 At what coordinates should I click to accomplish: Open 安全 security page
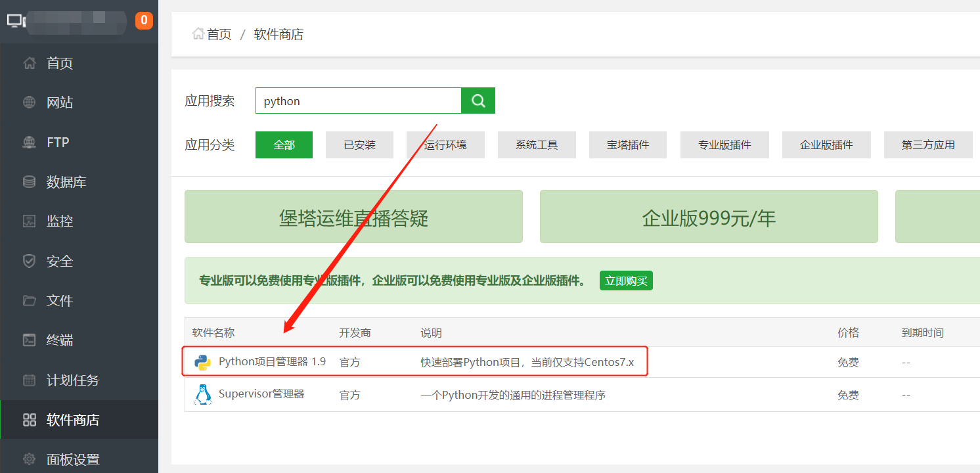[x=59, y=261]
